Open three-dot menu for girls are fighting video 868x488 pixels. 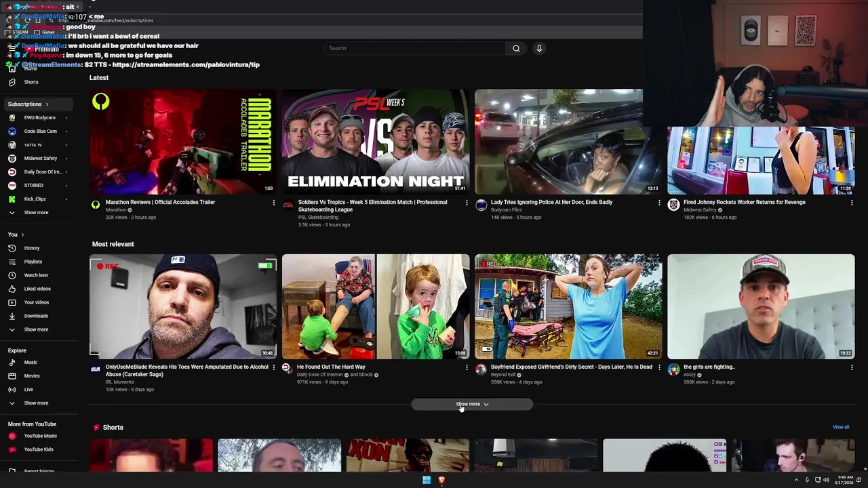pyautogui.click(x=852, y=367)
